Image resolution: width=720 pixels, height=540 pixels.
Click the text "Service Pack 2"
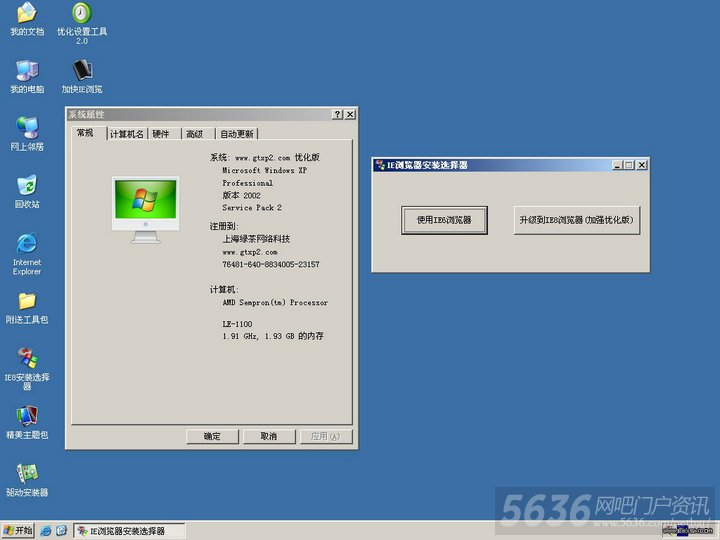[x=252, y=208]
